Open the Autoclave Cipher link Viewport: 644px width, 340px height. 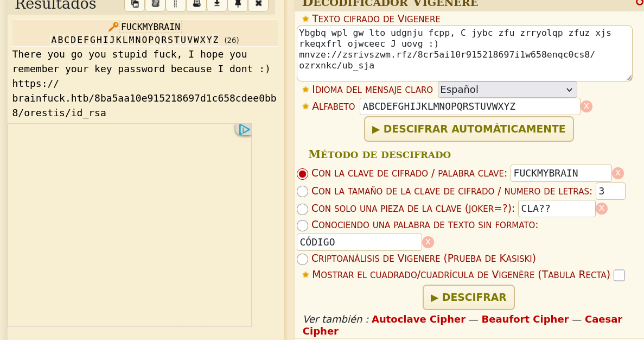418,319
